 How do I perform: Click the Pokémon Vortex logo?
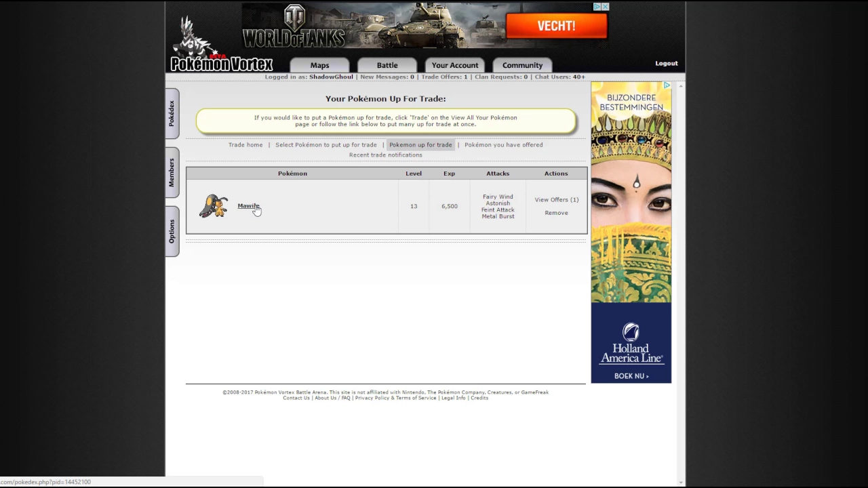pos(221,45)
